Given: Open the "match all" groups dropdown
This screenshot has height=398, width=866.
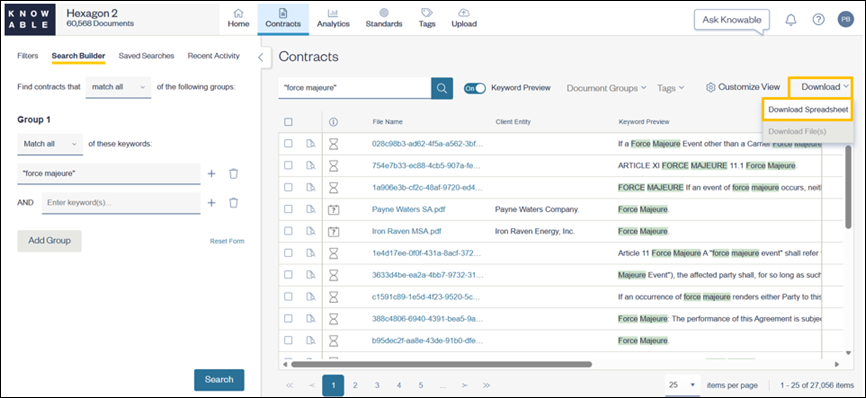Looking at the screenshot, I should 118,87.
